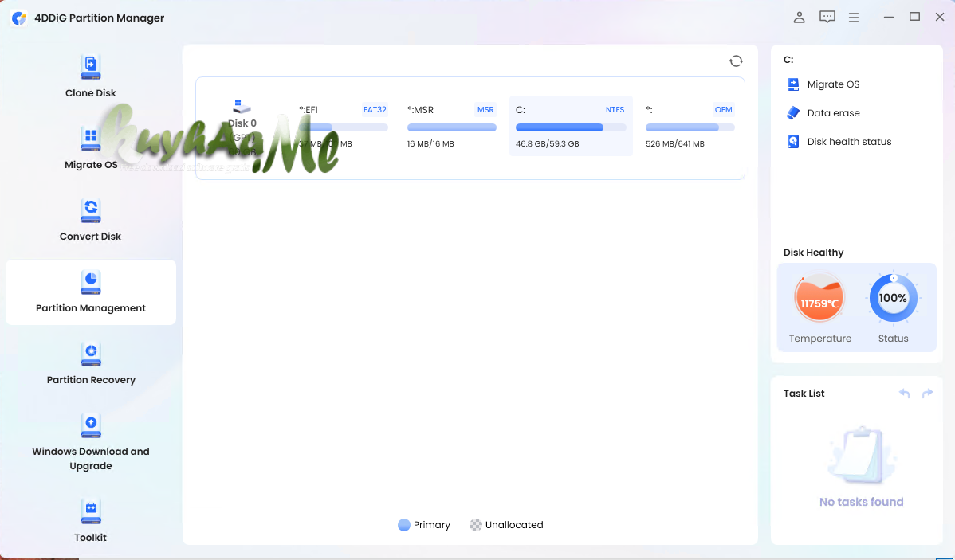The height and width of the screenshot is (560, 955).
Task: Open the hamburger menu icon
Action: 854,18
